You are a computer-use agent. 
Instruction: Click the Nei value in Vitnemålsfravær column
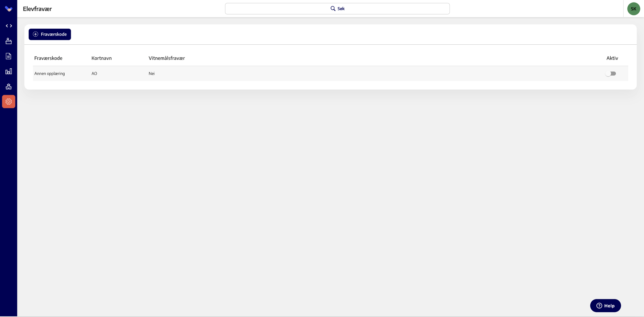pos(151,74)
